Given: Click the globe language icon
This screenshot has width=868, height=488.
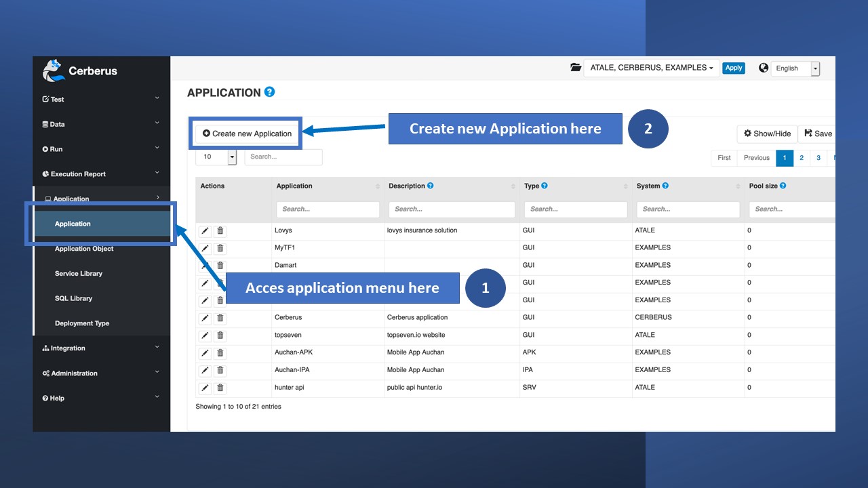Looking at the screenshot, I should coord(764,68).
